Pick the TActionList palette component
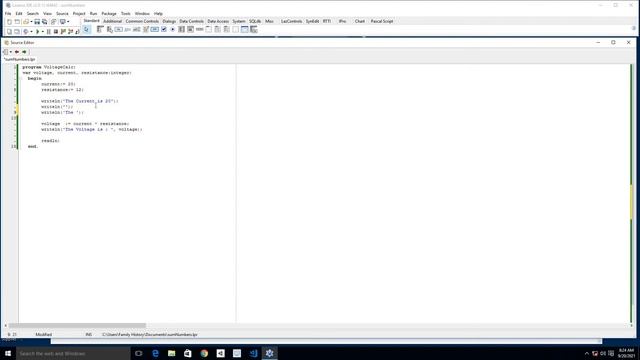640x360 pixels. point(253,29)
